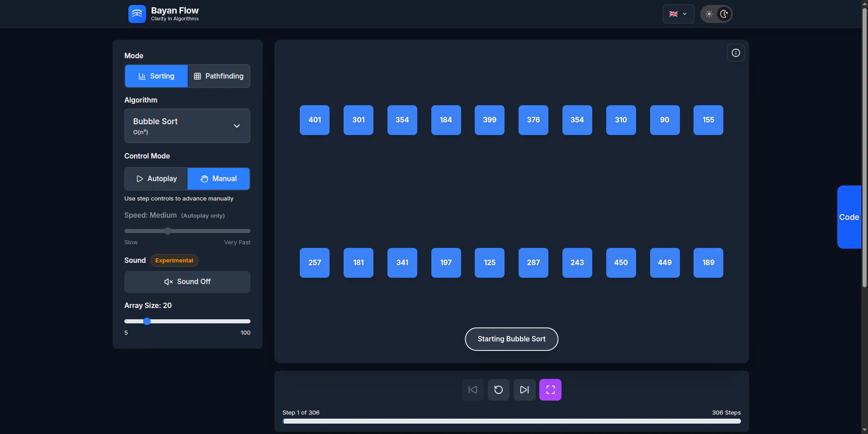Viewport: 868px width, 434px height.
Task: Click array element 449
Action: click(665, 263)
